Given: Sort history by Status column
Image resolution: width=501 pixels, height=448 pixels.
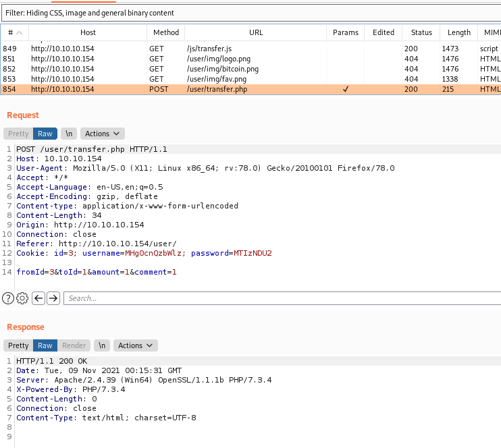Looking at the screenshot, I should tap(421, 32).
